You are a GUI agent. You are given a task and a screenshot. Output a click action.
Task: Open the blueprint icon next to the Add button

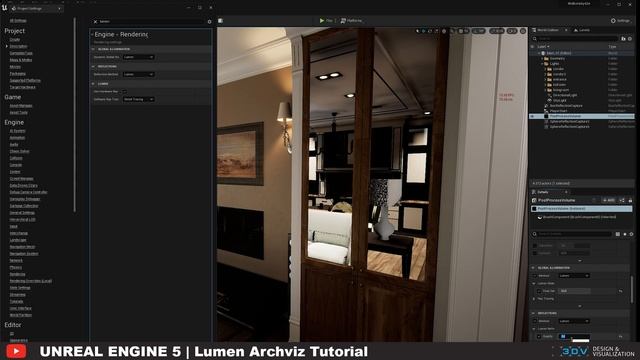tap(622, 200)
